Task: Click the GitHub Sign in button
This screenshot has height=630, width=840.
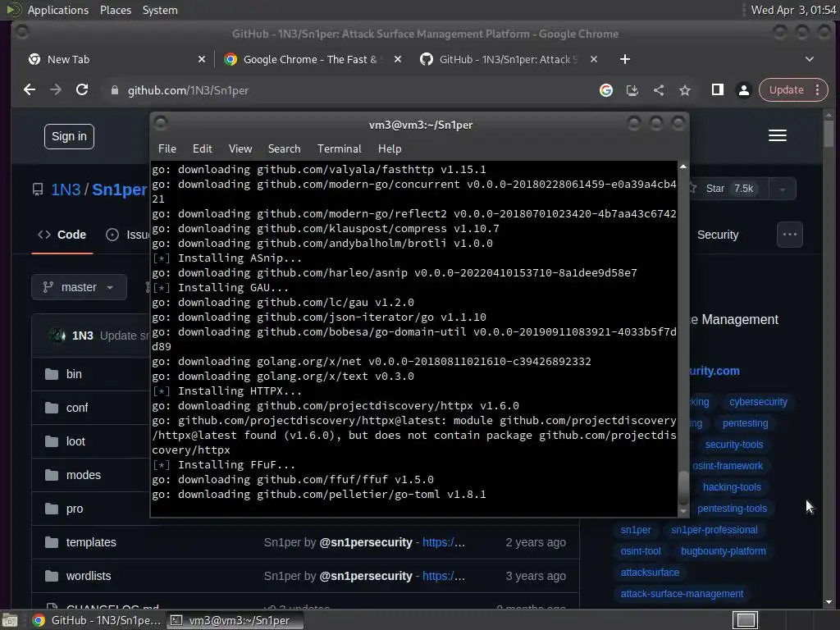Action: (x=69, y=137)
